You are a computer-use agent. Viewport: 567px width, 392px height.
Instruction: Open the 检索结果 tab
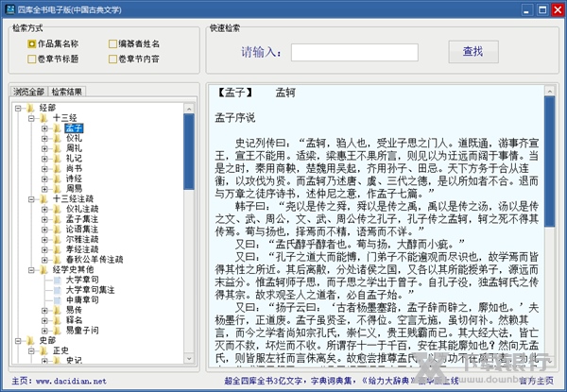(66, 92)
